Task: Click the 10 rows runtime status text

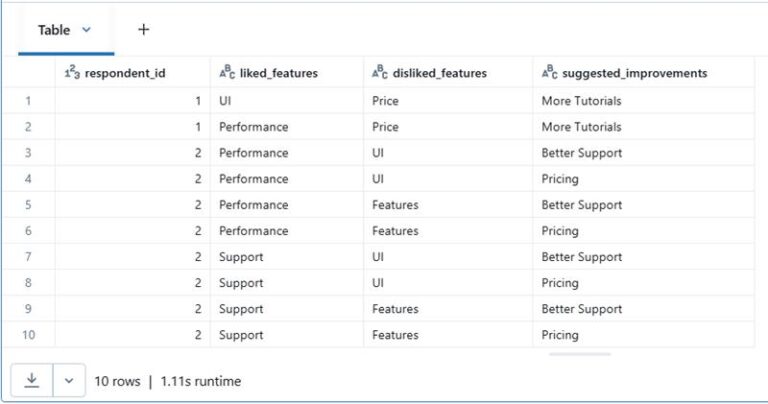Action: tap(167, 381)
